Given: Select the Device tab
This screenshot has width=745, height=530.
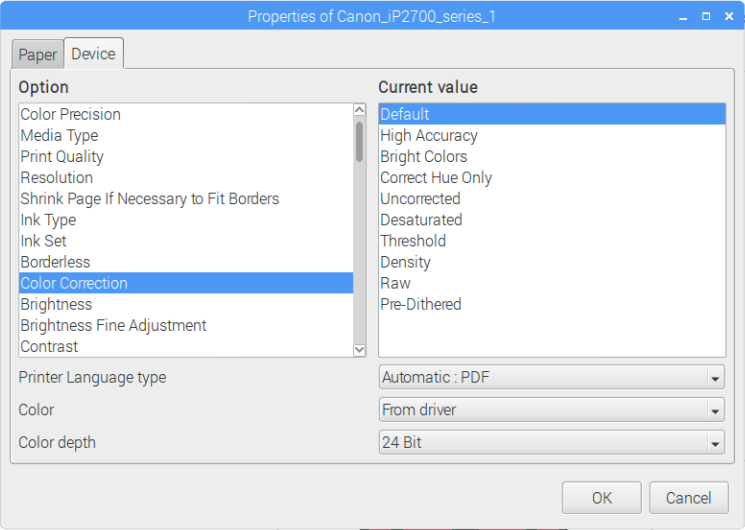Looking at the screenshot, I should coord(94,53).
